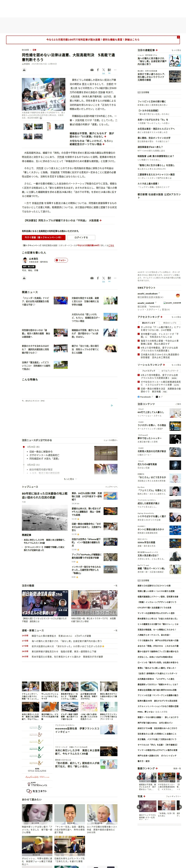Viewport: 186px width, 868px height.
Task: Click ログインする button
Action: [81, 238]
